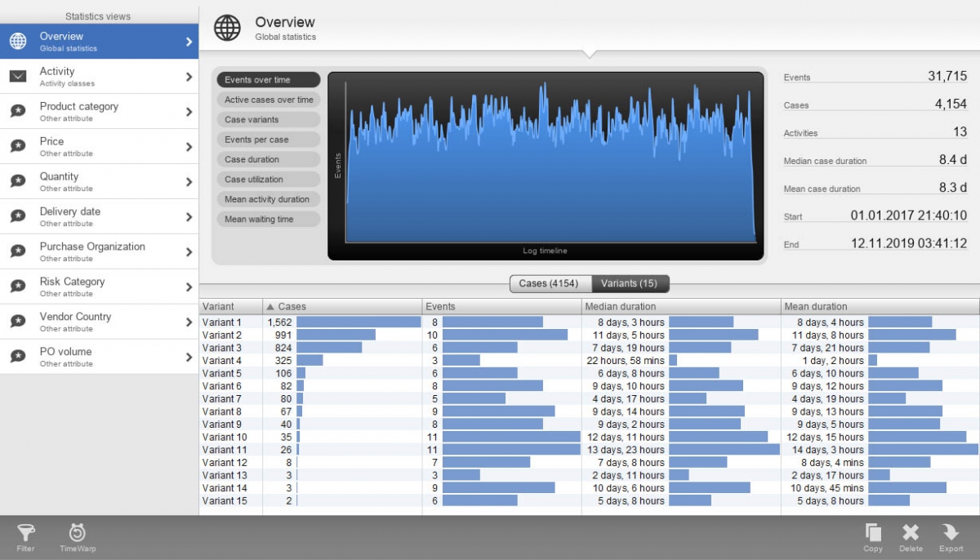
Task: Activate the TimeWarp tool
Action: click(x=77, y=536)
